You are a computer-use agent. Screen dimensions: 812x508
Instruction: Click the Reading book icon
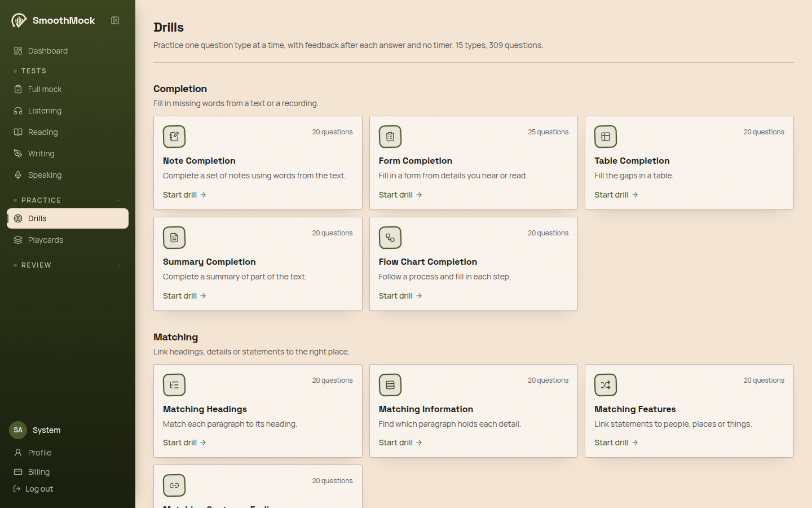pos(18,132)
